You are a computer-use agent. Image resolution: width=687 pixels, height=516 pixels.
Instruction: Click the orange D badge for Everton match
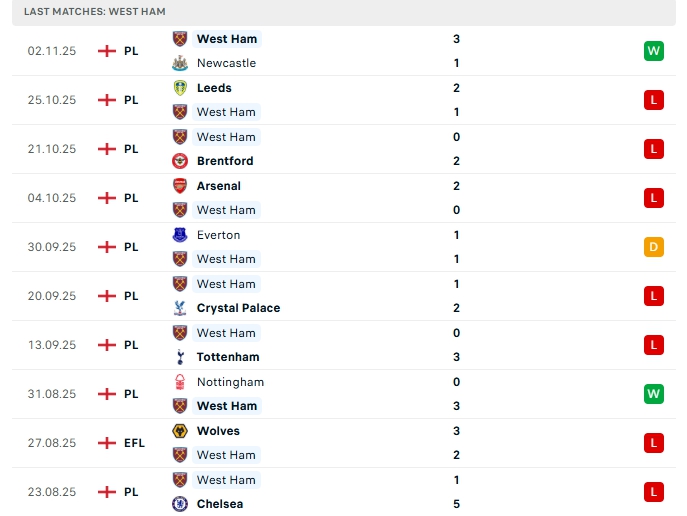tap(654, 246)
